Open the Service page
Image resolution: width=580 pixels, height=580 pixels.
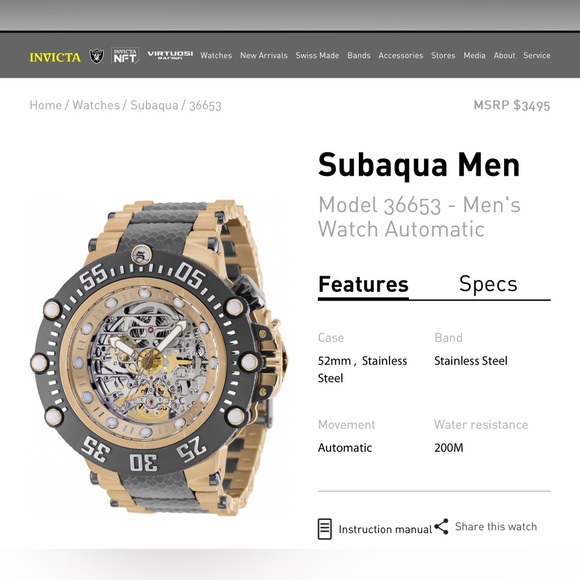(536, 55)
